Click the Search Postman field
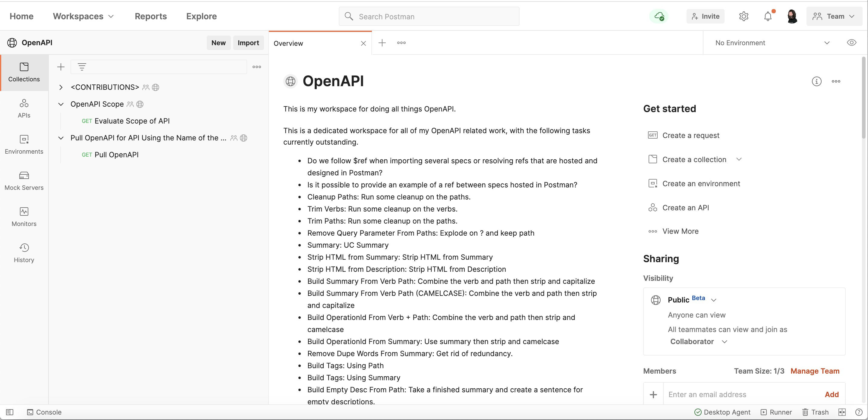868x420 pixels. point(429,16)
